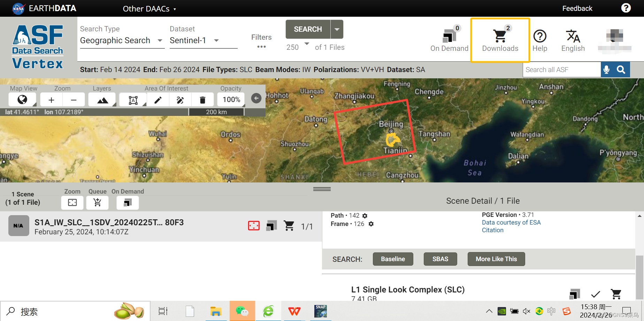Collapse the map toolbar with left arrow
Viewport: 644px width, 321px height.
[x=256, y=98]
